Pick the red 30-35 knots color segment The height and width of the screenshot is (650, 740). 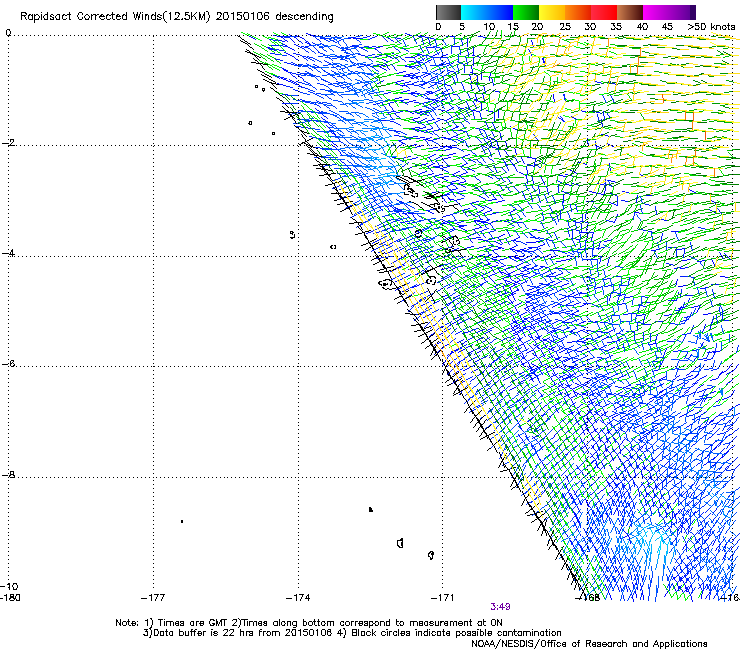click(x=604, y=12)
